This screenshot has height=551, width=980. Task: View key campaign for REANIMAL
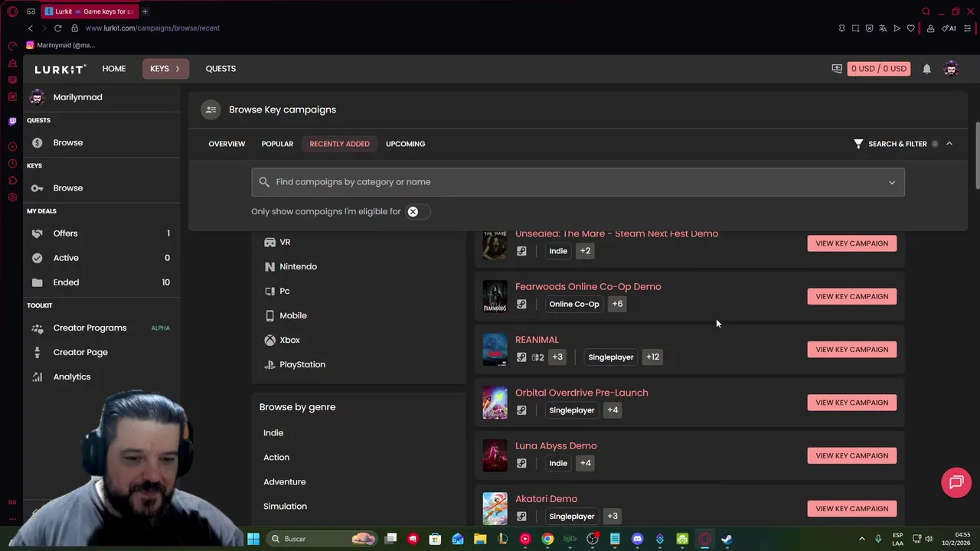[851, 350]
